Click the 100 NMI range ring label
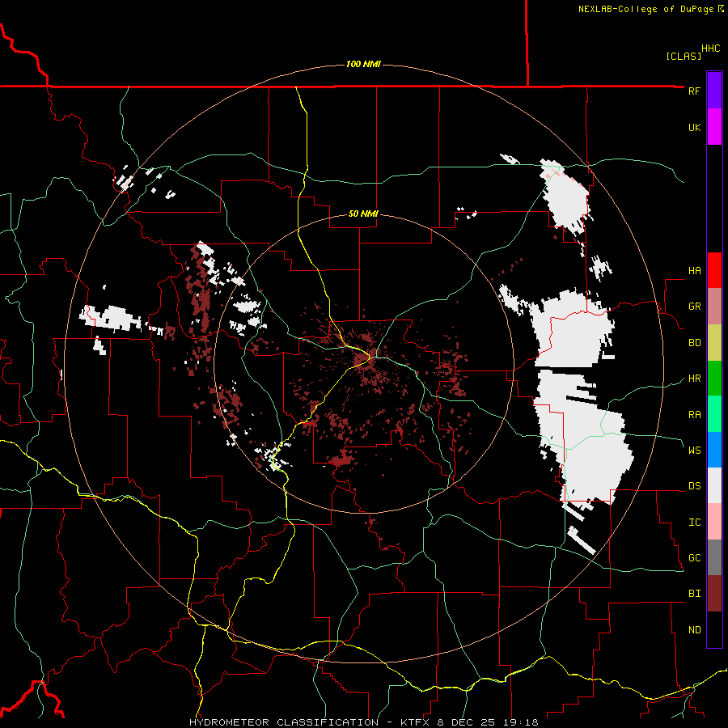The width and height of the screenshot is (728, 728). (x=363, y=64)
